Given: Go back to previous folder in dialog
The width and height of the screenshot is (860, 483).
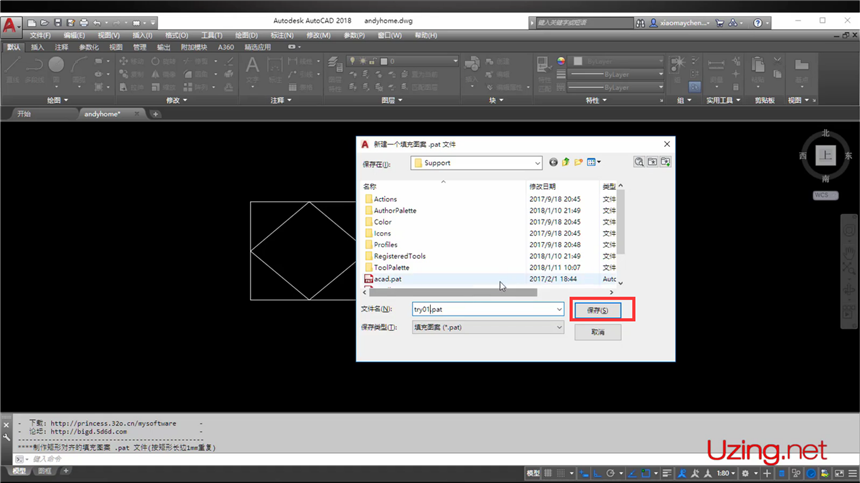Looking at the screenshot, I should coord(554,162).
